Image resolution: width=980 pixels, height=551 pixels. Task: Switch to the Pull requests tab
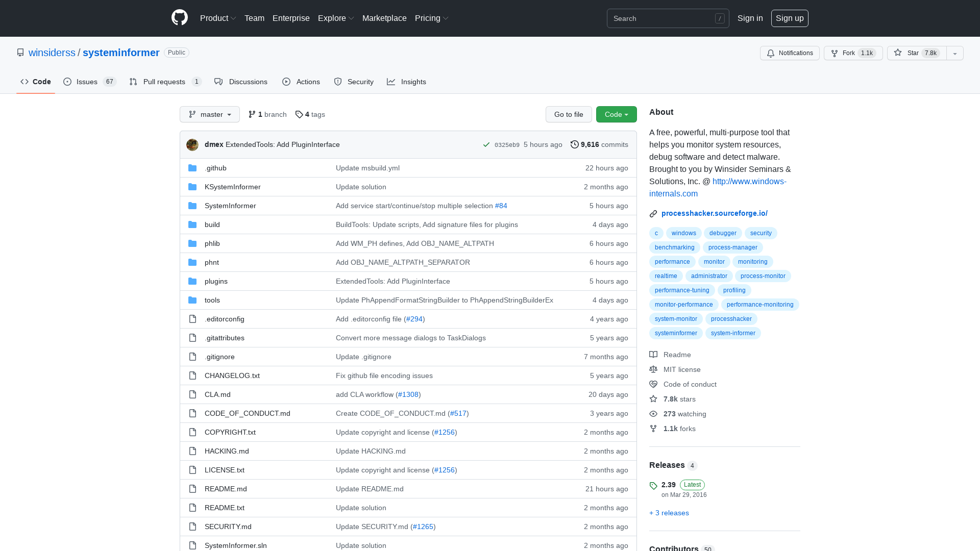click(x=164, y=82)
